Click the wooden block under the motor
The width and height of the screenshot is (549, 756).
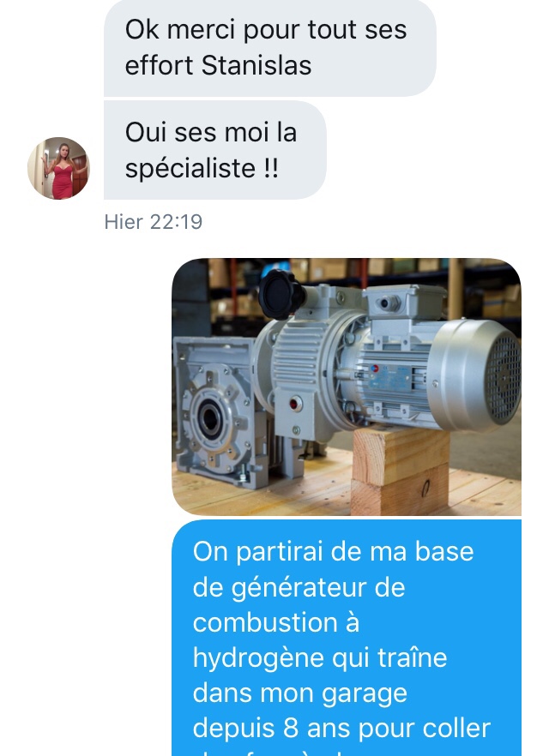coord(401,470)
